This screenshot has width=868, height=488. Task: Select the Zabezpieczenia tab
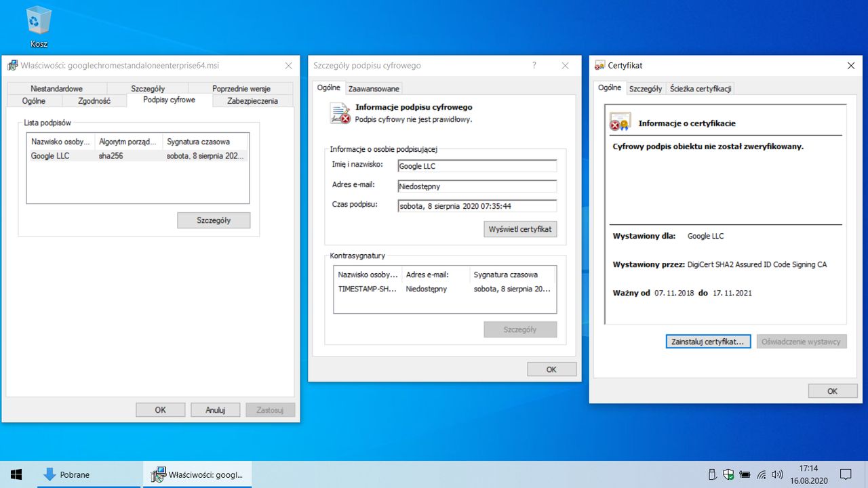point(253,101)
